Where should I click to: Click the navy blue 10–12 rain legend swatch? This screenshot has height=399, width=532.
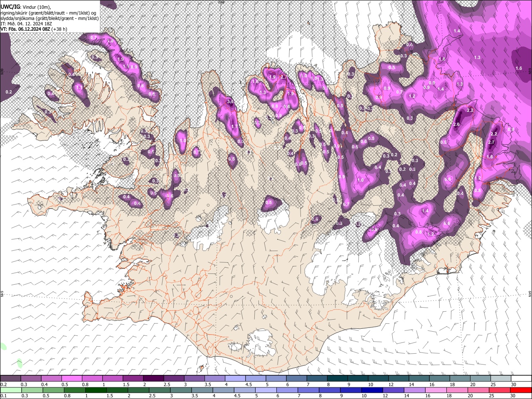pos(371,390)
